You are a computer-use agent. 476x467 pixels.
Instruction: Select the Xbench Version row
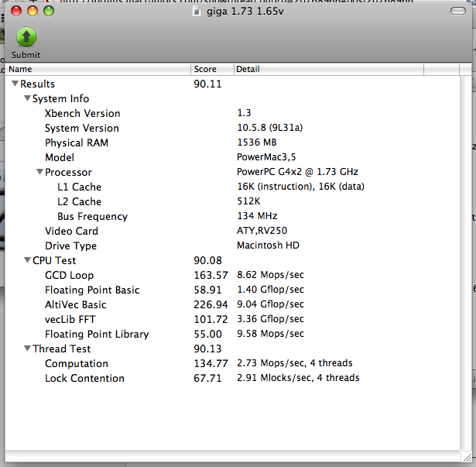click(x=232, y=113)
